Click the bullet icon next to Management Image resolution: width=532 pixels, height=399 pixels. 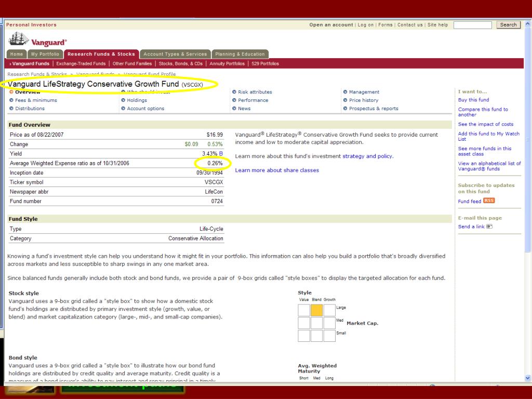[345, 91]
